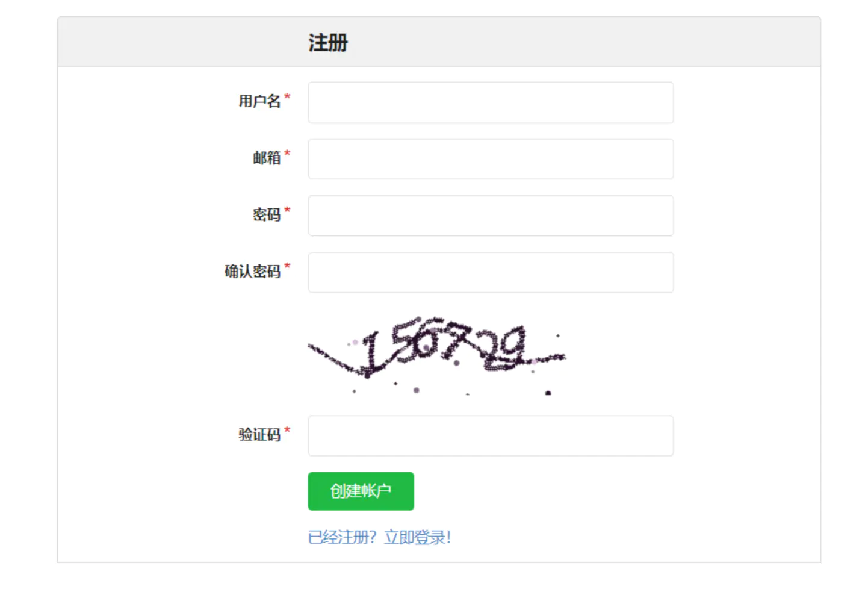Click the 用户名 text input field

coord(491,103)
